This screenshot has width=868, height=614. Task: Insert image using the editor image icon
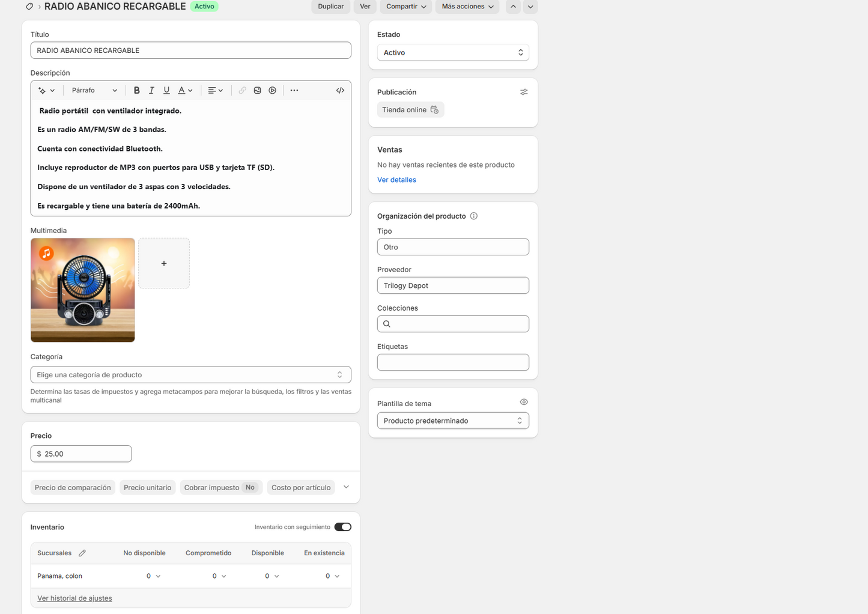(257, 90)
